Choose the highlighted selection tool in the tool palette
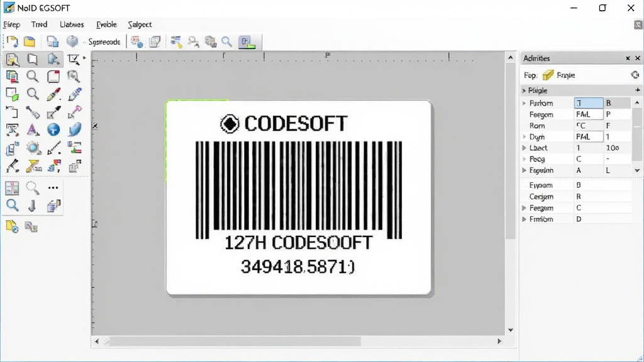Viewport: 644px width, 362px height. pyautogui.click(x=13, y=60)
